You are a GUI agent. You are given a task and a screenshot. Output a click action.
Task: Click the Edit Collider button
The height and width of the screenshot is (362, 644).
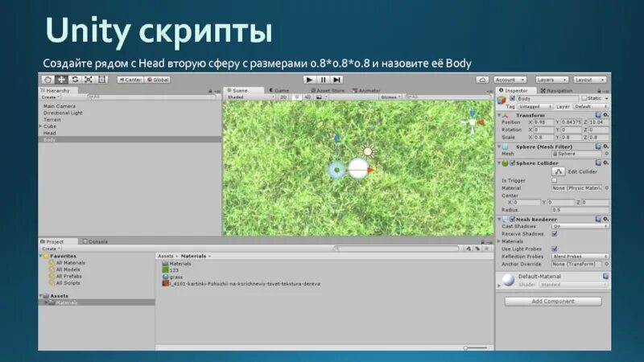(x=558, y=171)
